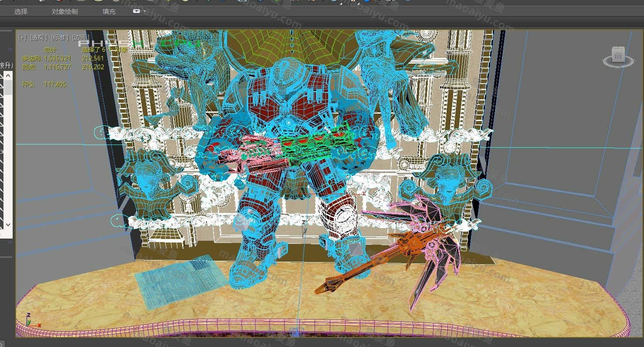This screenshot has height=347, width=644.
Task: Open the [透视] viewport view menu
Action: coord(39,38)
